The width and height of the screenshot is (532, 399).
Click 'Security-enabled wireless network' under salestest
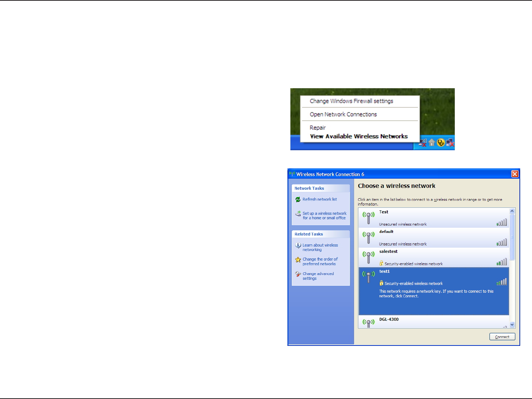click(413, 264)
